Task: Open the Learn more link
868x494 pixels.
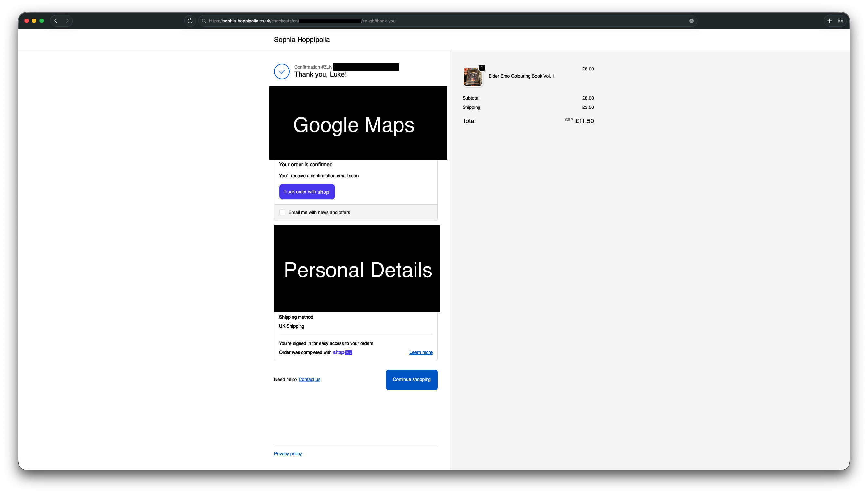Action: tap(420, 352)
